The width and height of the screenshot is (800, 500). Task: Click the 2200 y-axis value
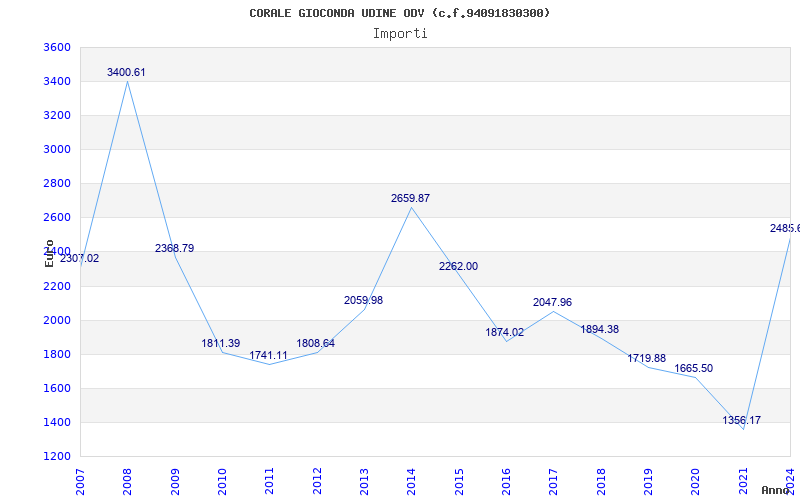(x=57, y=286)
